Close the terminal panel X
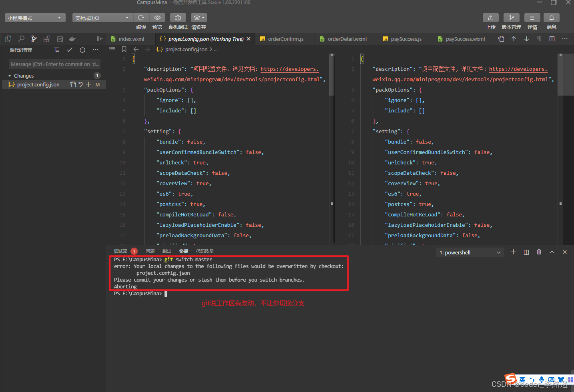The image size is (574, 392). (x=565, y=252)
